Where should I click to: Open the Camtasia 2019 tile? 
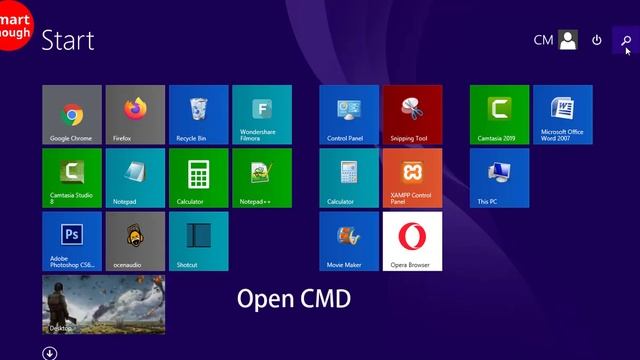click(500, 115)
